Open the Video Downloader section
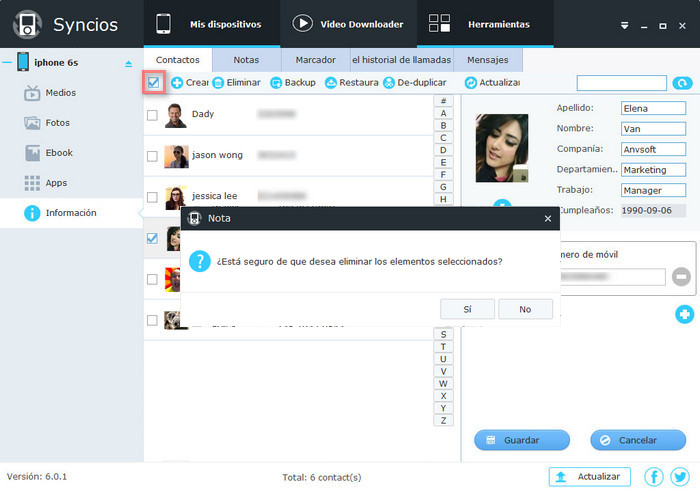The width and height of the screenshot is (700, 492). 348,24
